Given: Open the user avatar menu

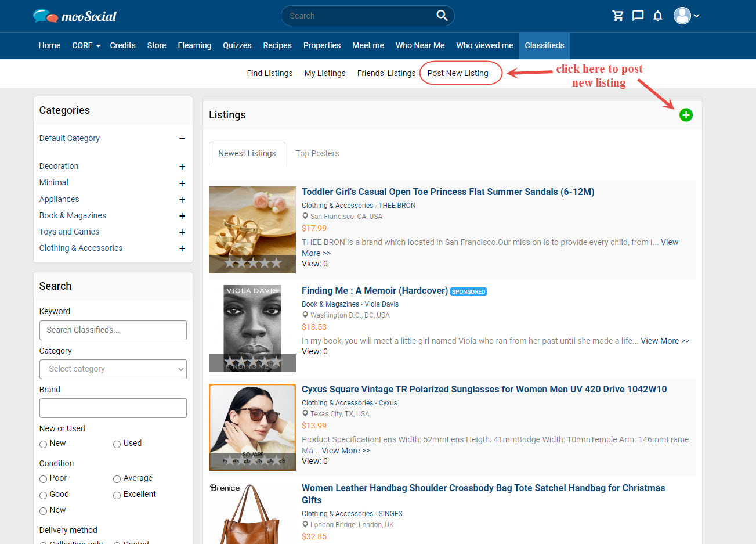Looking at the screenshot, I should (x=686, y=16).
